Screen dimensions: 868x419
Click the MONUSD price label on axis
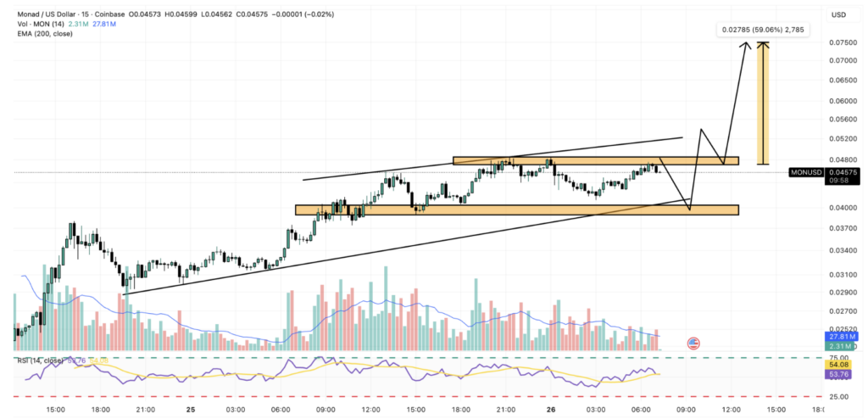pos(804,172)
